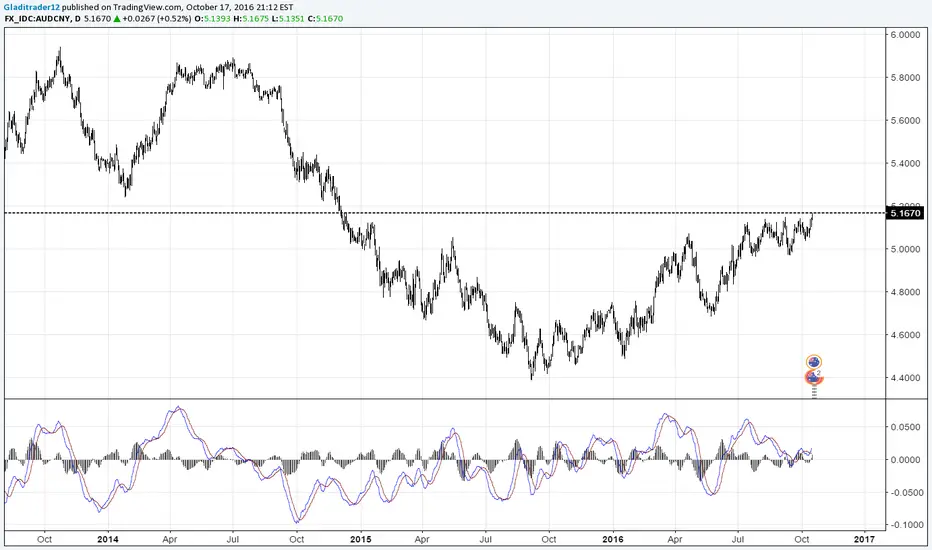The image size is (932, 550).
Task: Click the 5.8000 price axis label
Action: [x=905, y=78]
